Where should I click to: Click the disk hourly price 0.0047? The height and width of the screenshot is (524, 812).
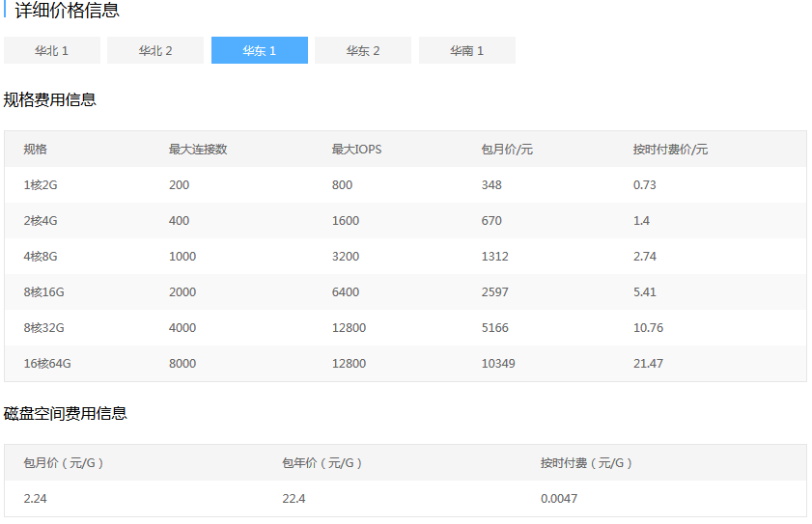click(559, 499)
